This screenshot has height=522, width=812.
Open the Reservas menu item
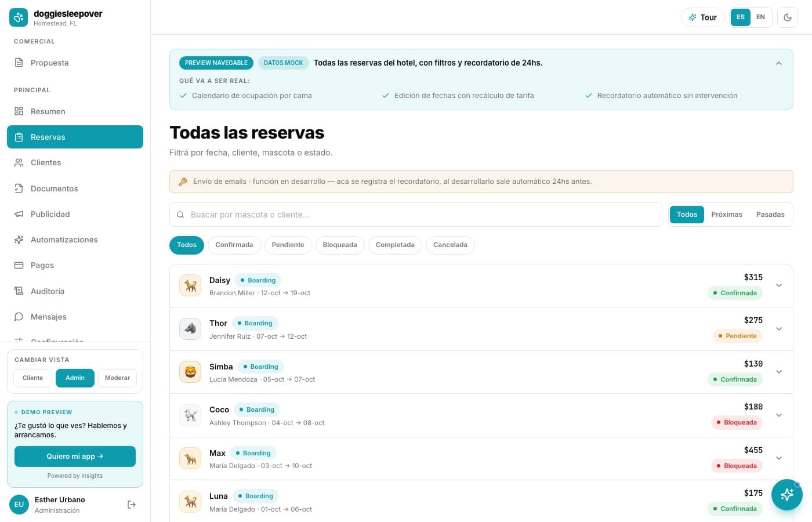pyautogui.click(x=75, y=137)
